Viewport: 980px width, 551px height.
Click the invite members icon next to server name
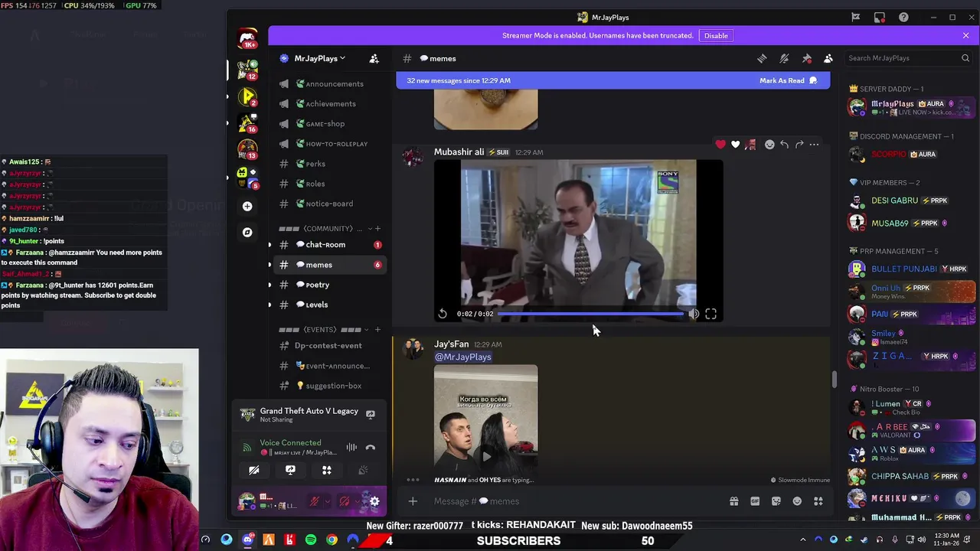(374, 58)
